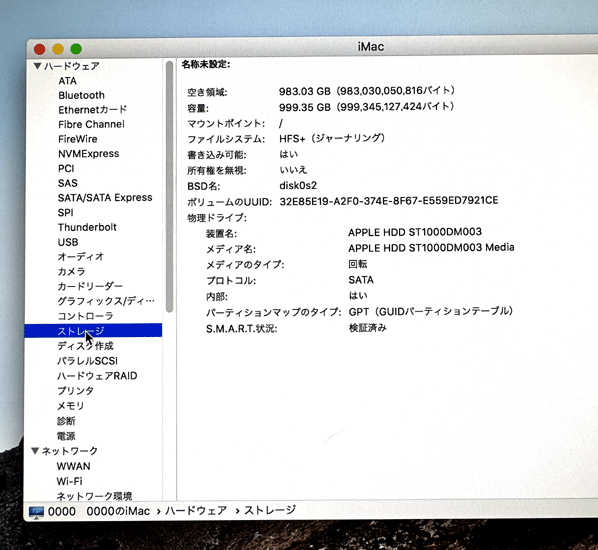Select 診断 in the sidebar
This screenshot has width=598, height=550.
[66, 421]
